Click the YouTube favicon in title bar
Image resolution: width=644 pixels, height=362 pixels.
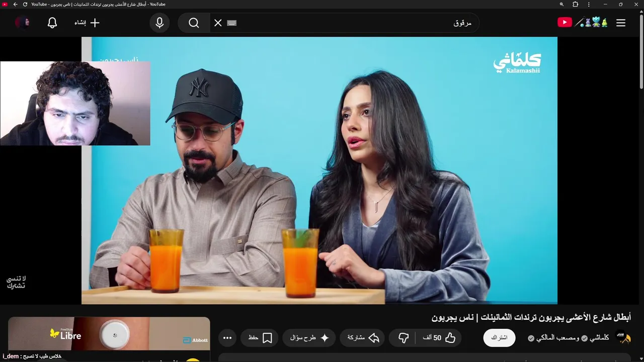coord(5,5)
